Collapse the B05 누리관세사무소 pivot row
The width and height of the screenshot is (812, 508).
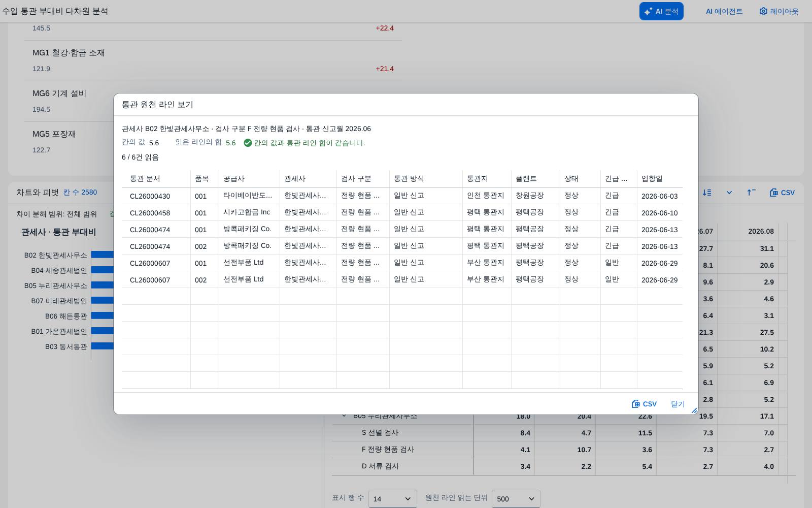tap(344, 416)
